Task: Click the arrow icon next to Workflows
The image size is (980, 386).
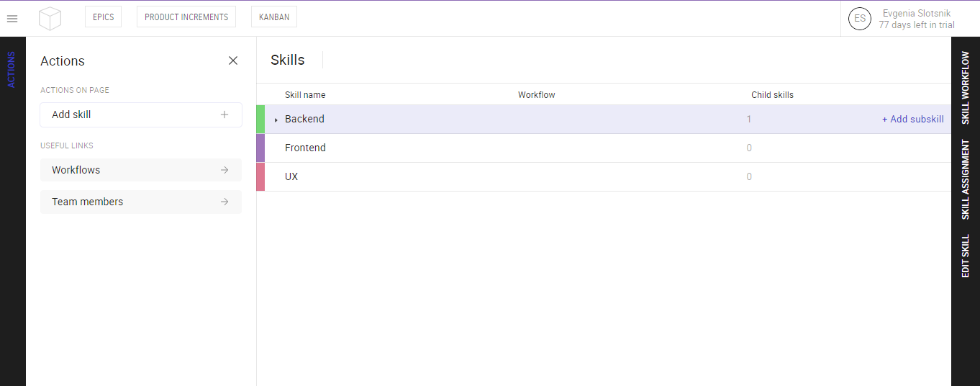Action: coord(224,170)
